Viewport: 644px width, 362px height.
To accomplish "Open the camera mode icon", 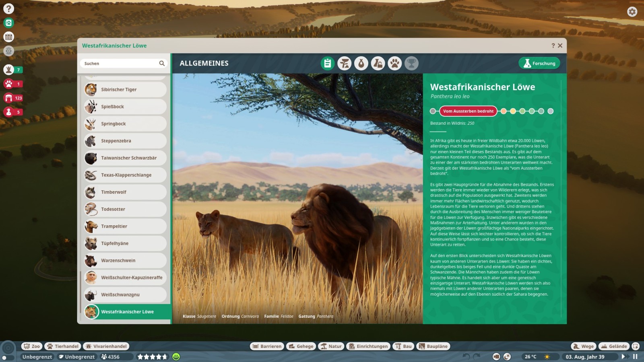I will [x=496, y=356].
